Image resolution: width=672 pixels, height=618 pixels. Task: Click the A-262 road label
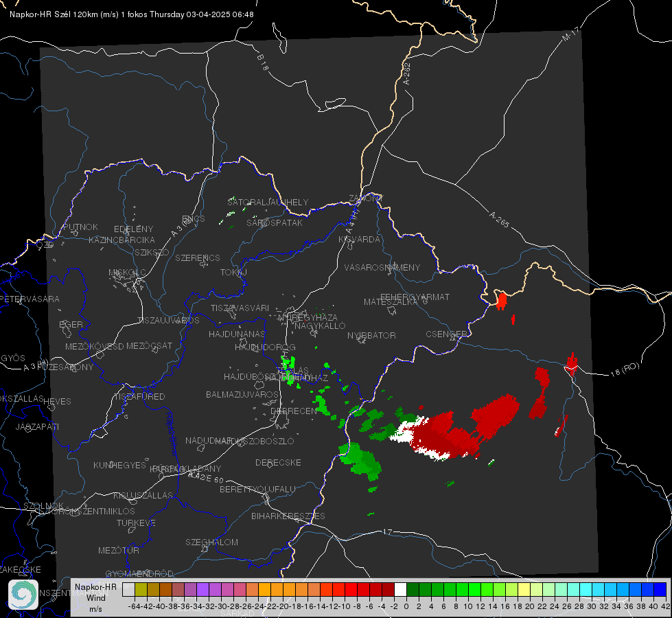point(407,73)
